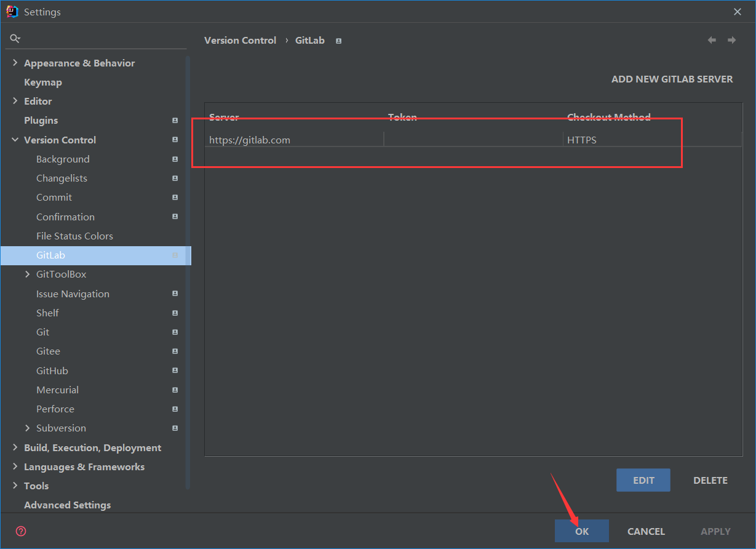Open Advanced Settings page

coord(68,505)
